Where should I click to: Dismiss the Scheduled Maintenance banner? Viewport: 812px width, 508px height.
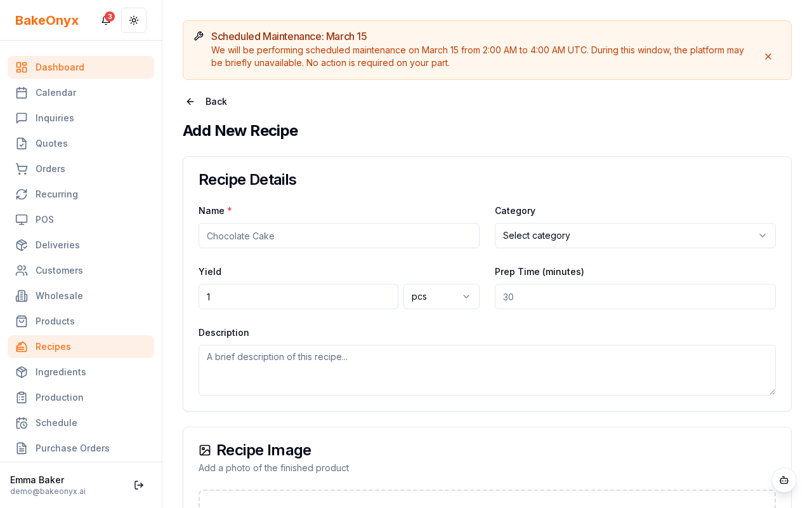768,57
